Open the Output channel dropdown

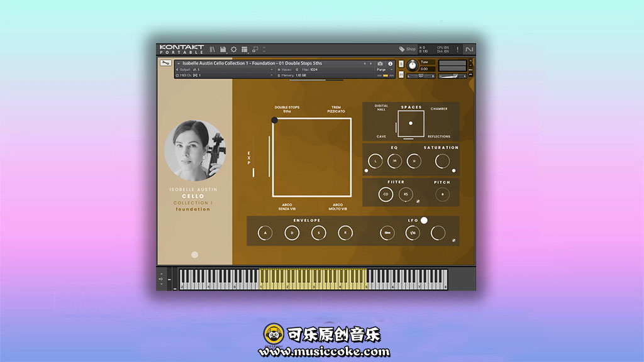pyautogui.click(x=225, y=70)
